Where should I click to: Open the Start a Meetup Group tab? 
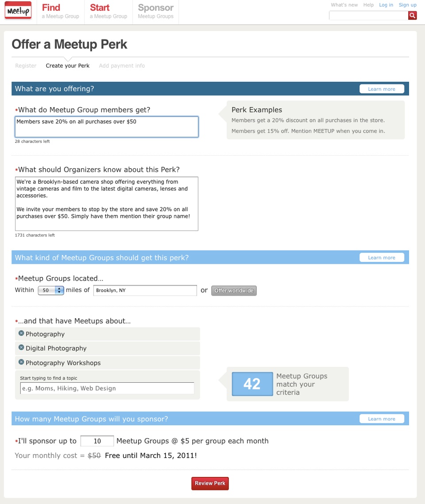coord(108,12)
